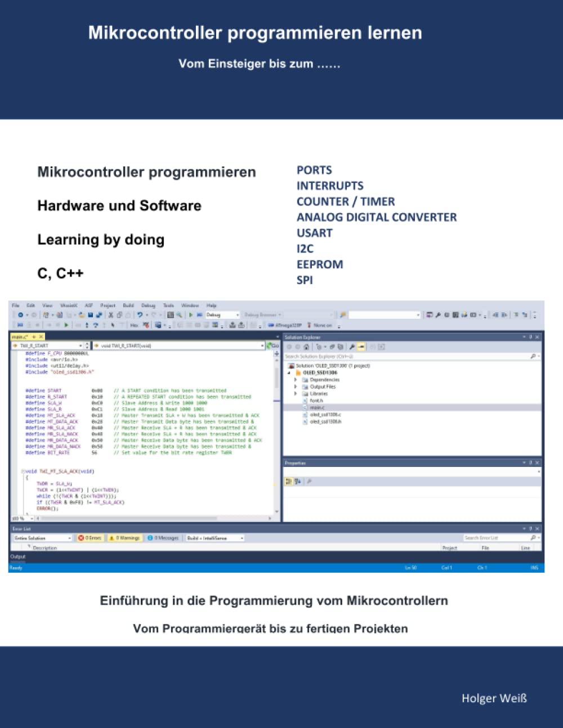Click the Cut scissors icon
Image resolution: width=563 pixels, height=728 pixels.
pos(111,315)
